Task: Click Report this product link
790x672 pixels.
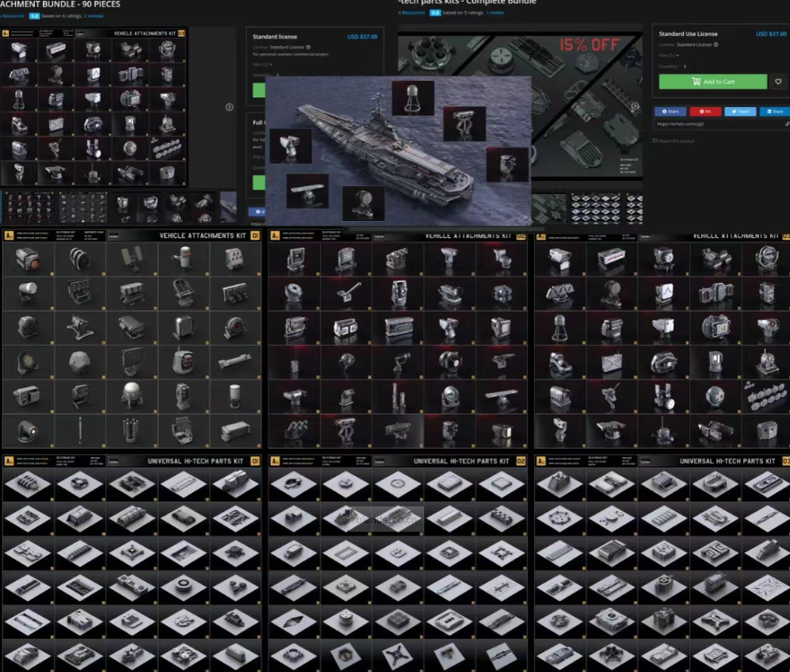Action: point(674,141)
